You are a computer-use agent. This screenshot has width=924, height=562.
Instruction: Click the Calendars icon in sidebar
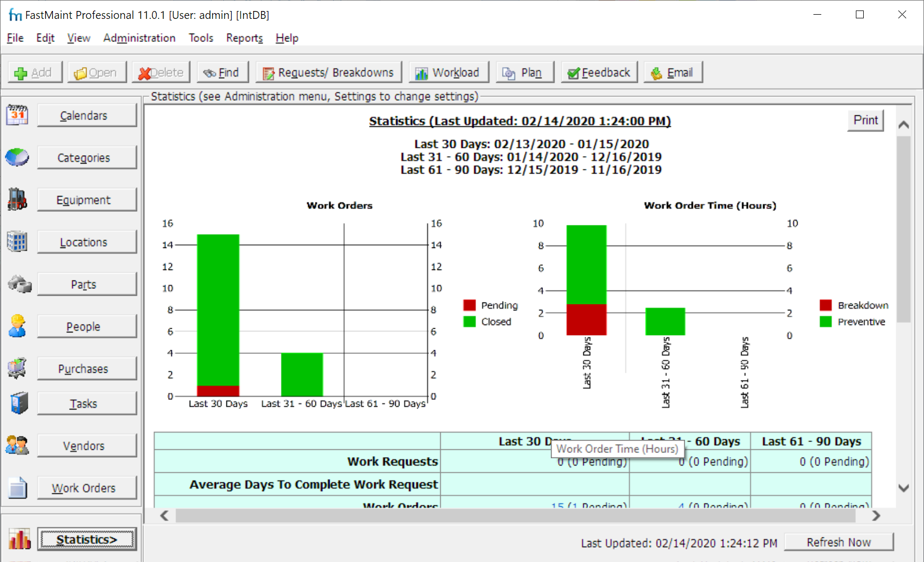[17, 115]
